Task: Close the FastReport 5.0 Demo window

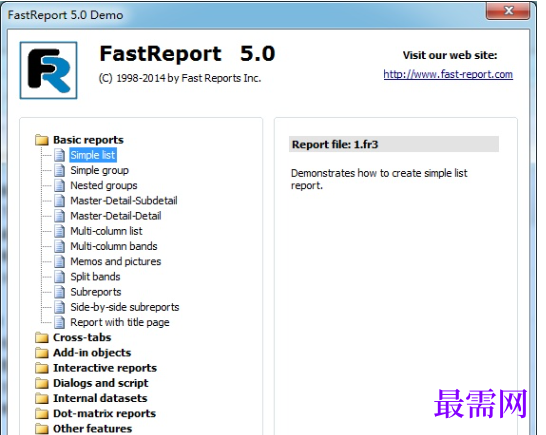Action: pos(508,11)
